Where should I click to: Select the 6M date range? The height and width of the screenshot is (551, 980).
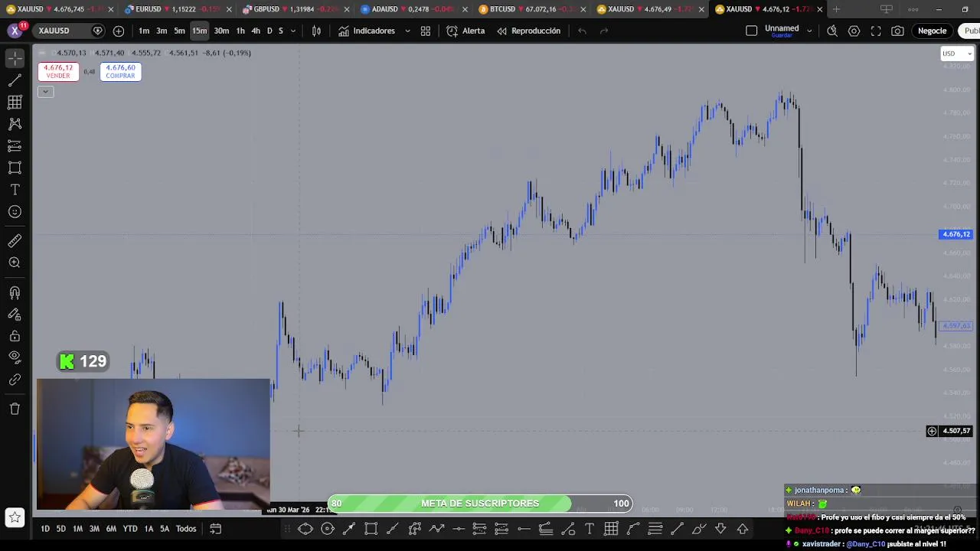111,529
